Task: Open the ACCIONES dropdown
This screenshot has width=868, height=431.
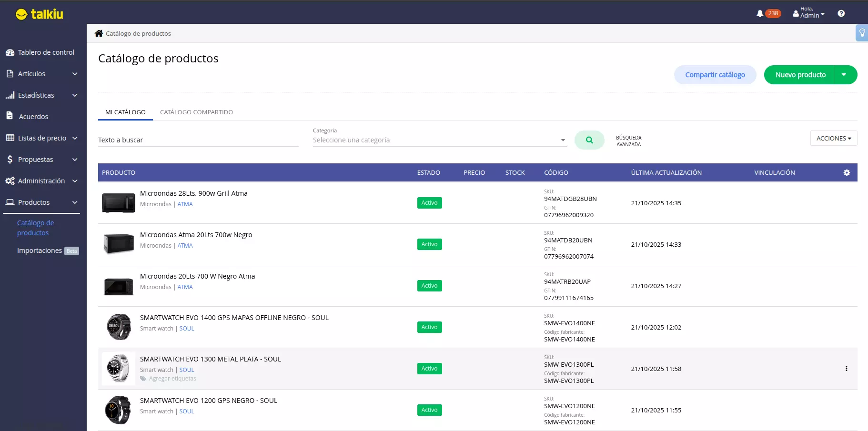Action: 833,138
